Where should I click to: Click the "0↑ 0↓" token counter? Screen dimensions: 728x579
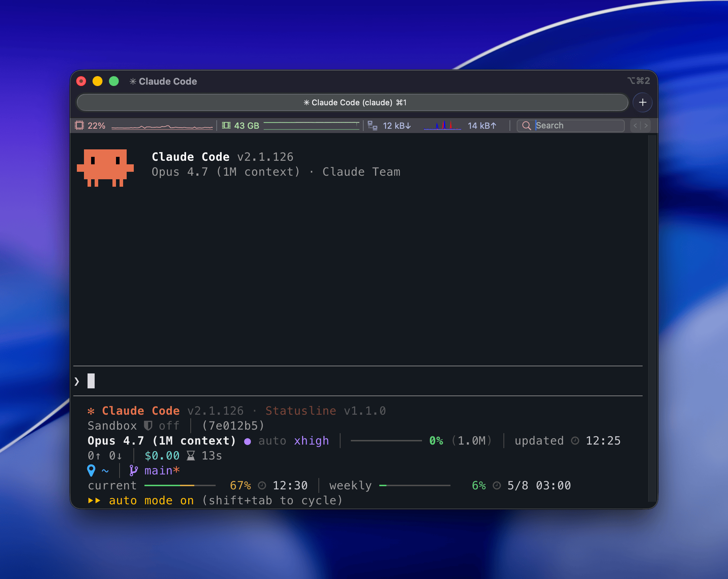point(105,456)
